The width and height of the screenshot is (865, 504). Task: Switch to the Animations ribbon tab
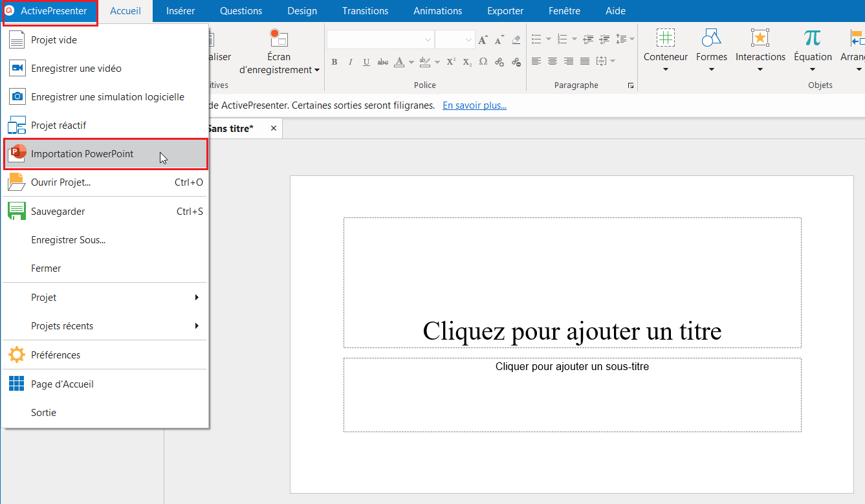point(437,11)
